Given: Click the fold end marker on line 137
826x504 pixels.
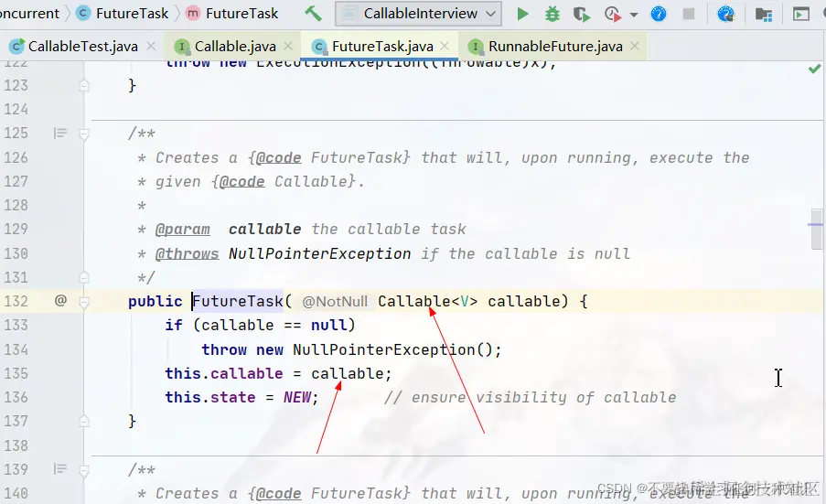Looking at the screenshot, I should [84, 421].
